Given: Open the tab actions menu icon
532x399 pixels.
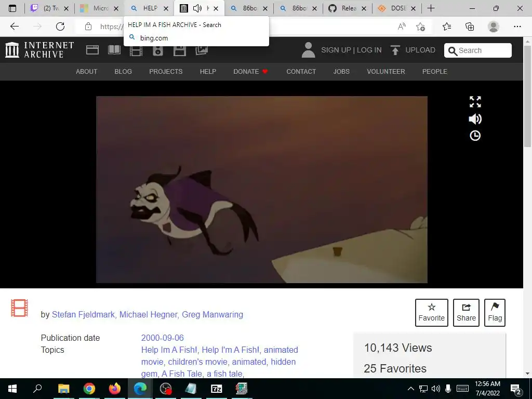Looking at the screenshot, I should 12,8.
